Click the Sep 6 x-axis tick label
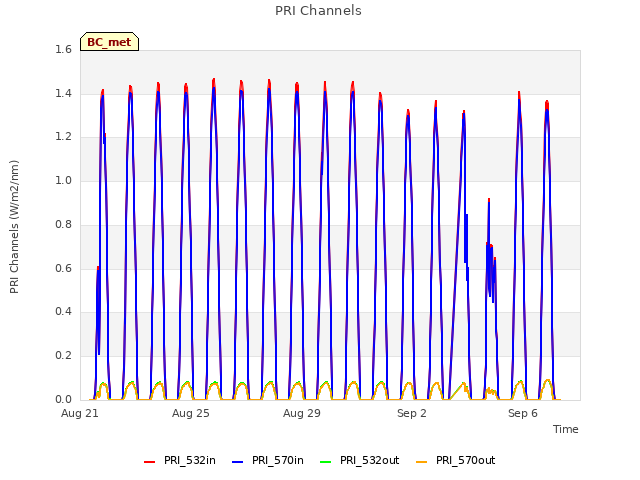The height and width of the screenshot is (480, 640). (523, 413)
